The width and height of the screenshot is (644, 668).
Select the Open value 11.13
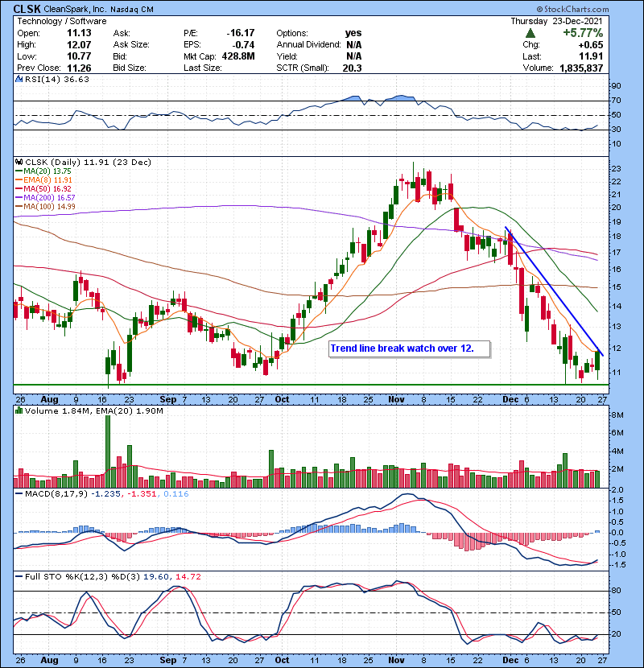tap(79, 33)
